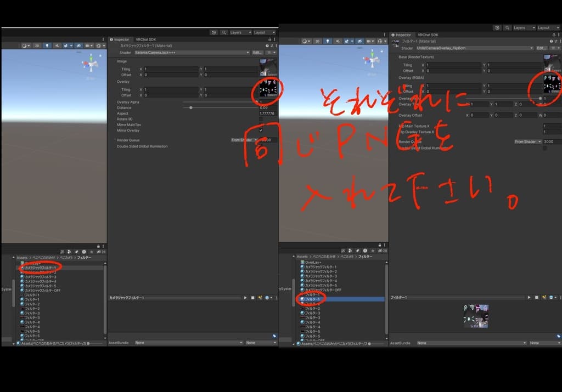The width and height of the screenshot is (562, 392).
Task: Open the Inspector kebab menu icon
Action: pos(274,38)
